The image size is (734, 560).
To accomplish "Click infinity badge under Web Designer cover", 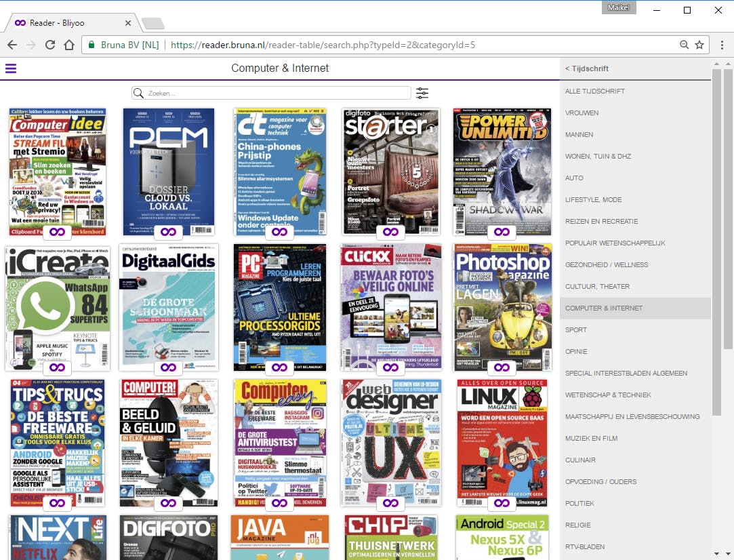I will tap(390, 503).
